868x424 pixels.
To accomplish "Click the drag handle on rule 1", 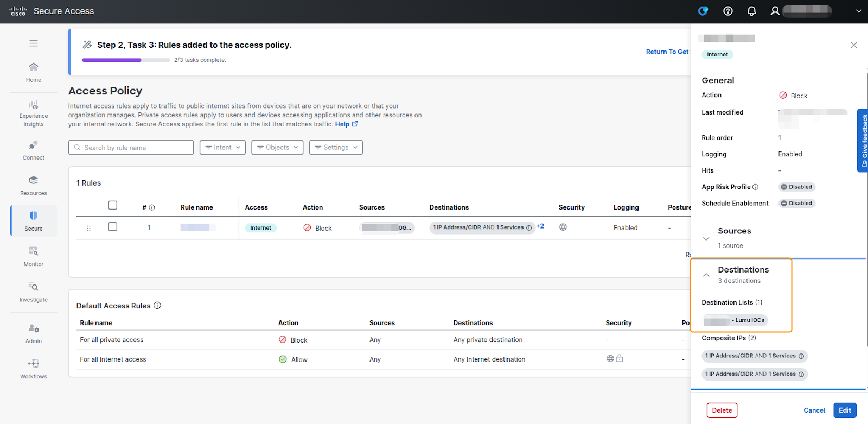I will pos(88,229).
